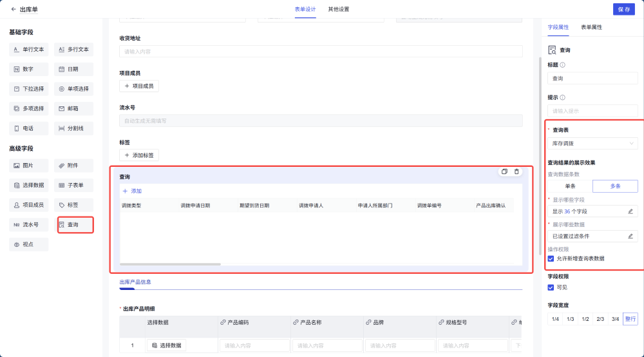Uncheck 允许新增查询表数据 checkbox
644x357 pixels.
(x=551, y=258)
